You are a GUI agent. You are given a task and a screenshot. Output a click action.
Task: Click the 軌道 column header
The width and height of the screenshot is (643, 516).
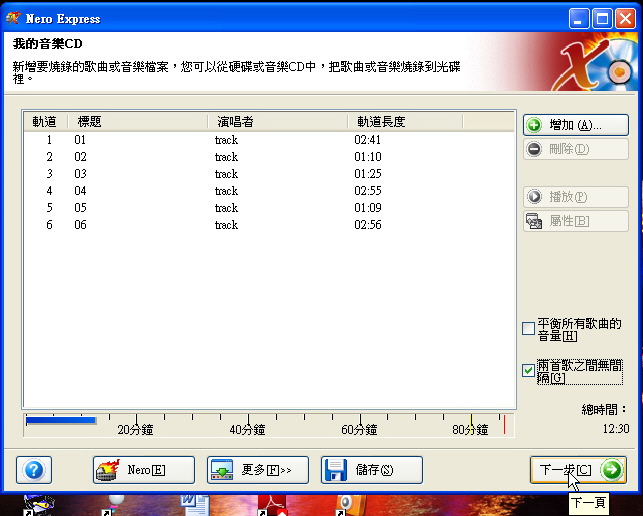(45, 122)
